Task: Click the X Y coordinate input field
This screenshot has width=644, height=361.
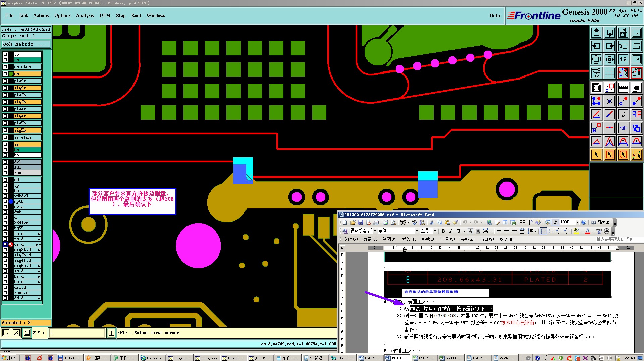Action: pyautogui.click(x=77, y=333)
